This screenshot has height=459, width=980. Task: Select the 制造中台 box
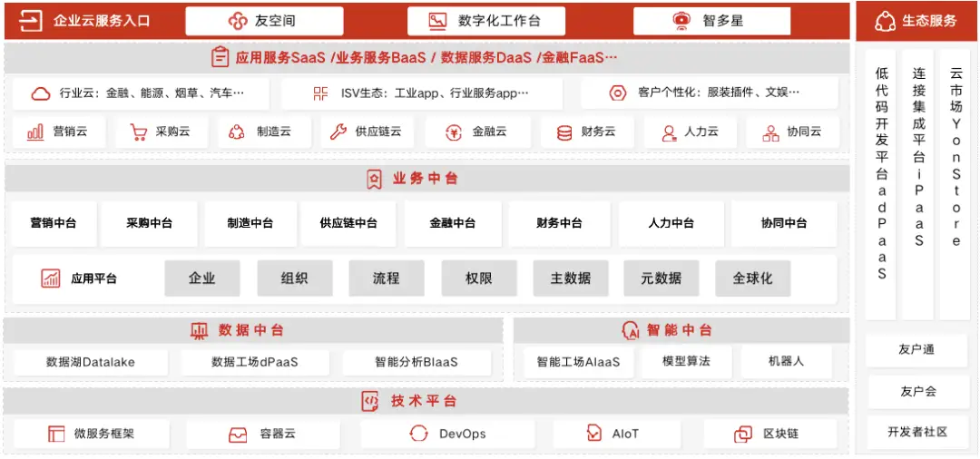250,223
